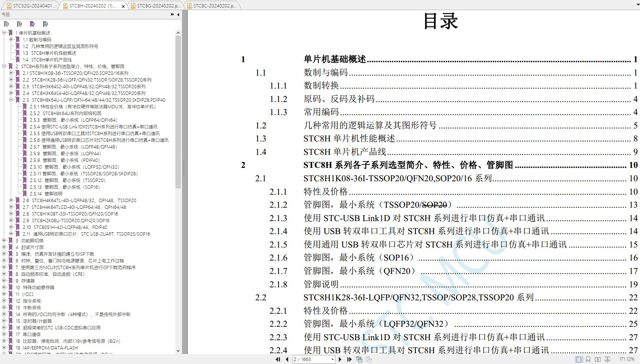Image resolution: width=640 pixels, height=364 pixels.
Task: Select bookmark 1.4 STC8H单片机产品线
Action: 47,60
